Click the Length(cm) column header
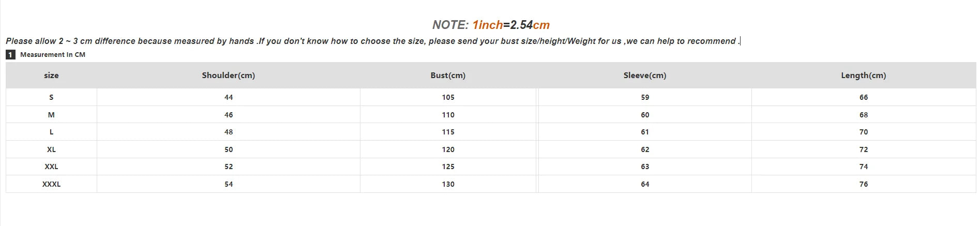Viewport: 980px width, 226px height. [x=863, y=76]
